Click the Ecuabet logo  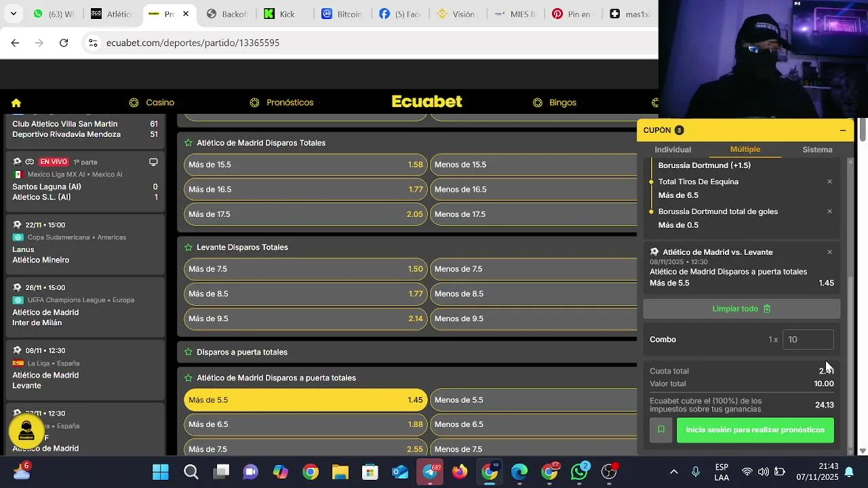tap(427, 102)
